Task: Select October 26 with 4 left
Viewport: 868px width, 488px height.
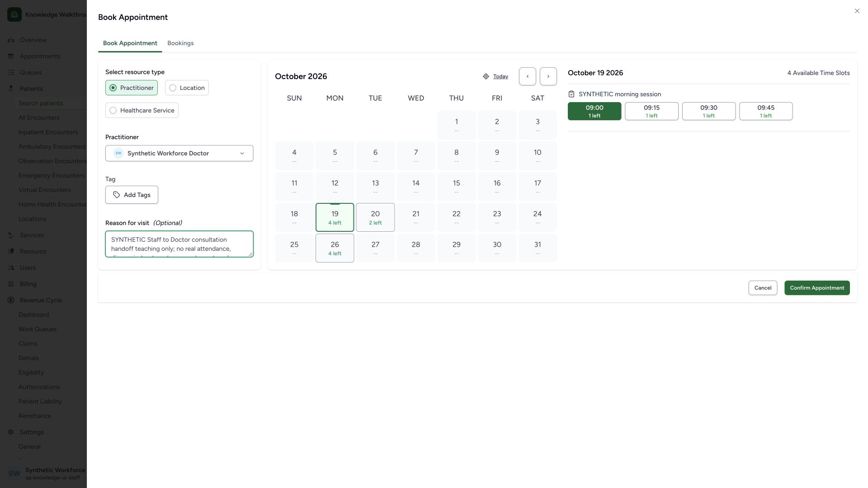Action: (x=335, y=248)
